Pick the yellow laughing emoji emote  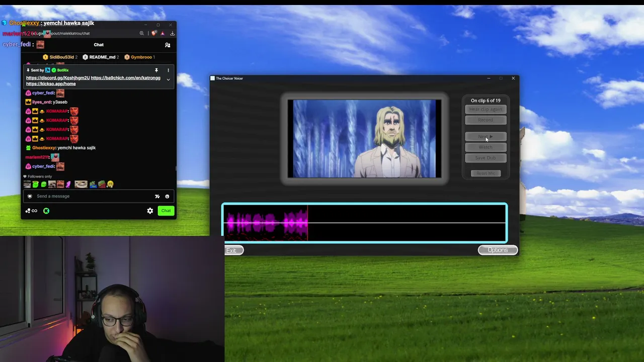[x=110, y=185]
